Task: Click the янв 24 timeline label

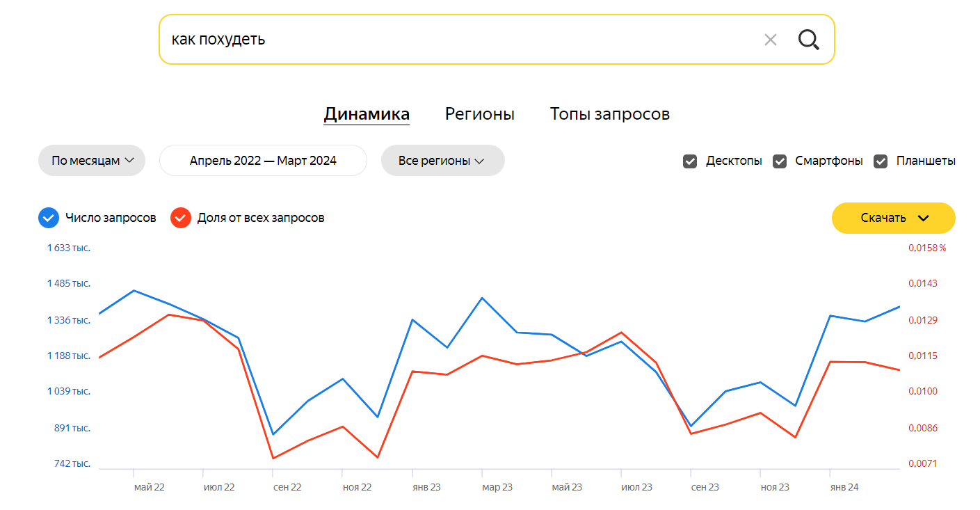Action: [844, 487]
